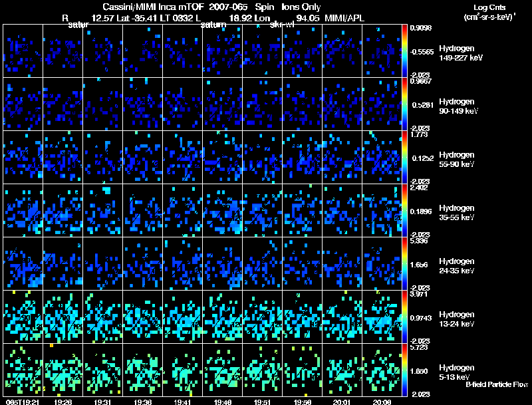The width and height of the screenshot is (532, 405).
Task: Click the 19:31 time axis label
Action: coord(102,402)
